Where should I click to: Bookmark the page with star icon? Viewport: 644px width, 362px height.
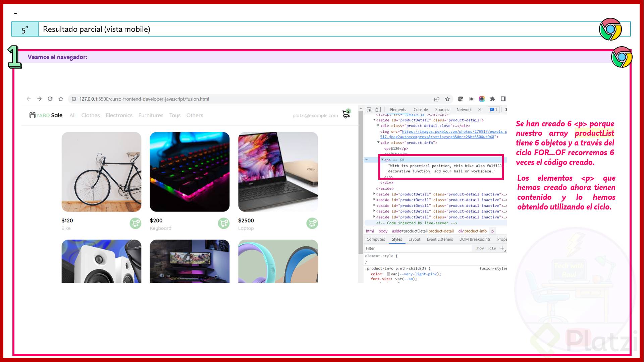(x=447, y=99)
